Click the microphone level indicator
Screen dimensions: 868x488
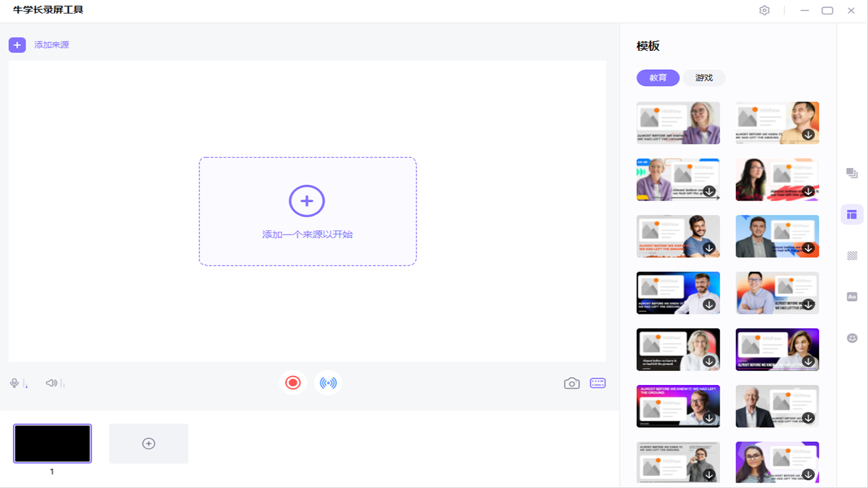[x=26, y=384]
